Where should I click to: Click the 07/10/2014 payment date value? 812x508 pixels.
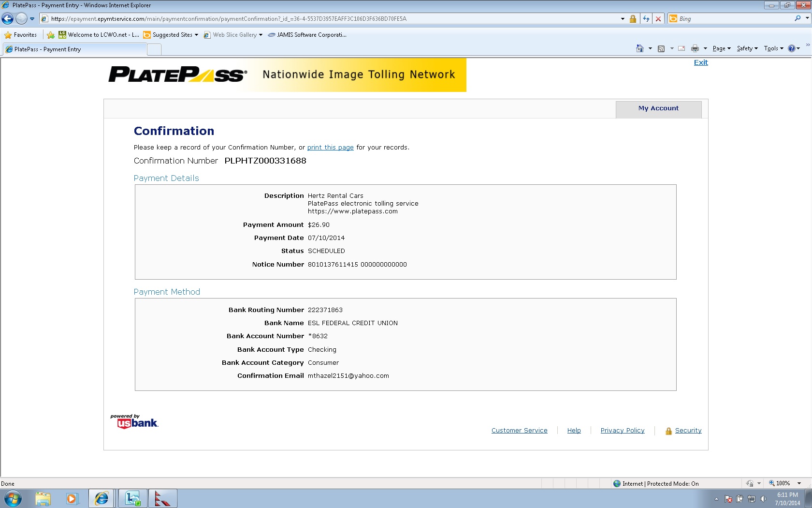click(326, 238)
